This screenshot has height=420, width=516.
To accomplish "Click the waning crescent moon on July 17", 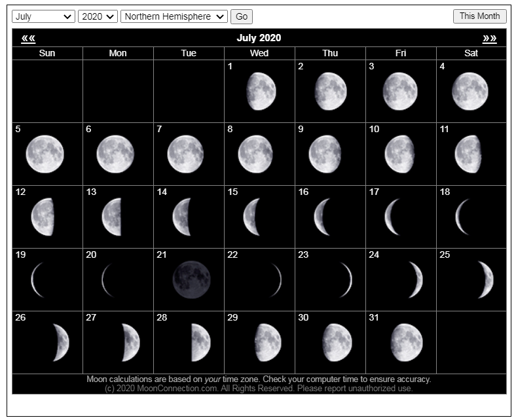I will click(392, 217).
